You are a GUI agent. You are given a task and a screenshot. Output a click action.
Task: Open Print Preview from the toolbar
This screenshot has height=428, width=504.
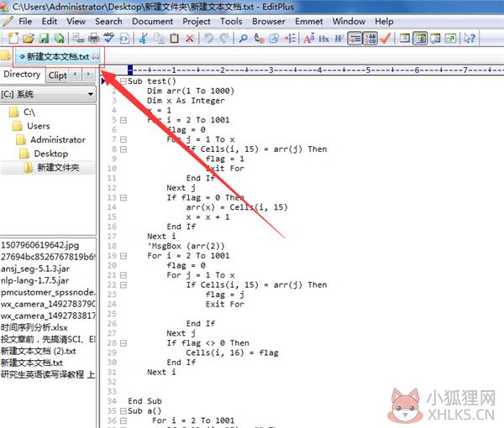(78, 39)
